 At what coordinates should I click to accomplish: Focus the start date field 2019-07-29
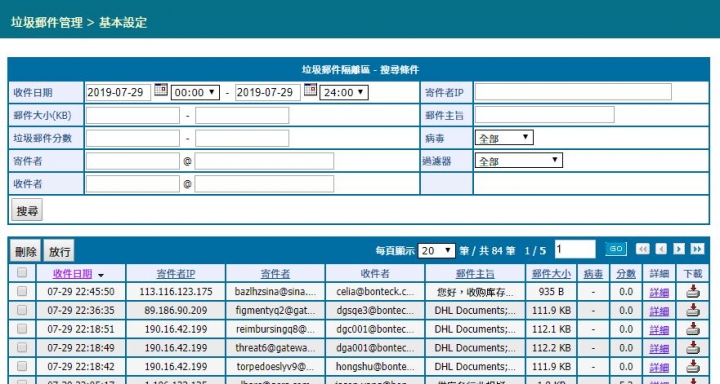[x=118, y=92]
